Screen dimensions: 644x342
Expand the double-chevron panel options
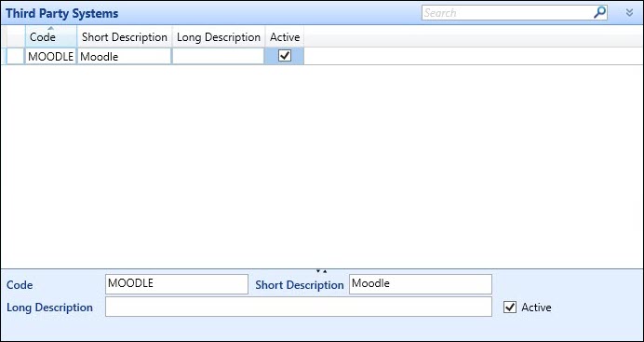[x=629, y=13]
